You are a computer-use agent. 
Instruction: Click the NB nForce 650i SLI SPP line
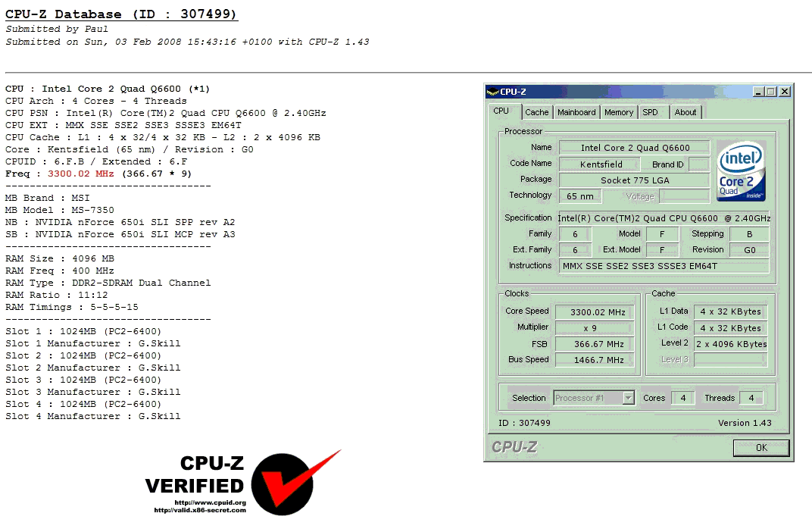click(x=120, y=222)
